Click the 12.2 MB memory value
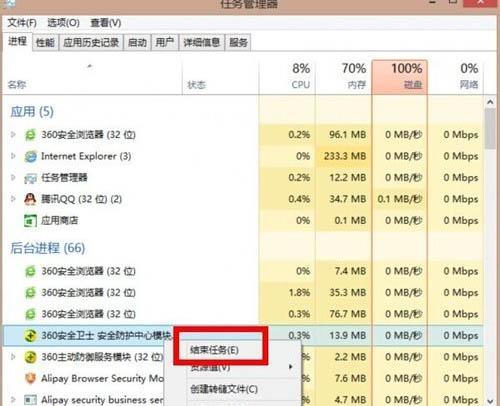Image resolution: width=500 pixels, height=406 pixels. [348, 177]
